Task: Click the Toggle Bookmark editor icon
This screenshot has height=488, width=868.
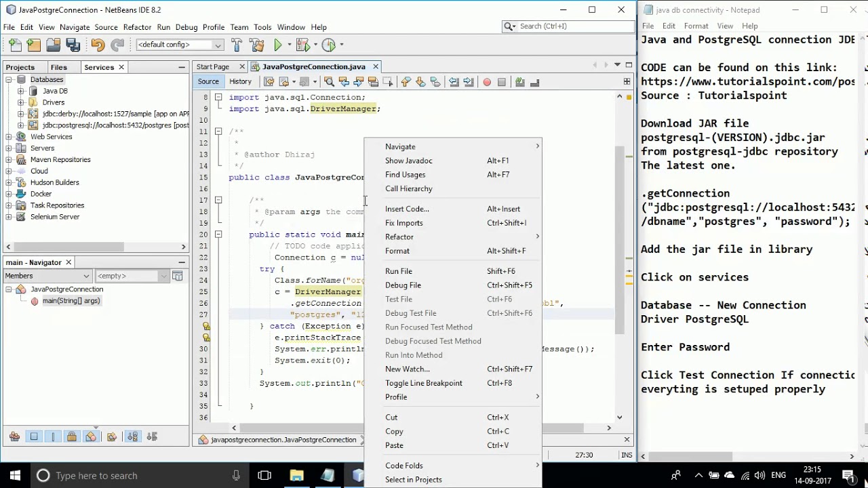Action: (435, 82)
